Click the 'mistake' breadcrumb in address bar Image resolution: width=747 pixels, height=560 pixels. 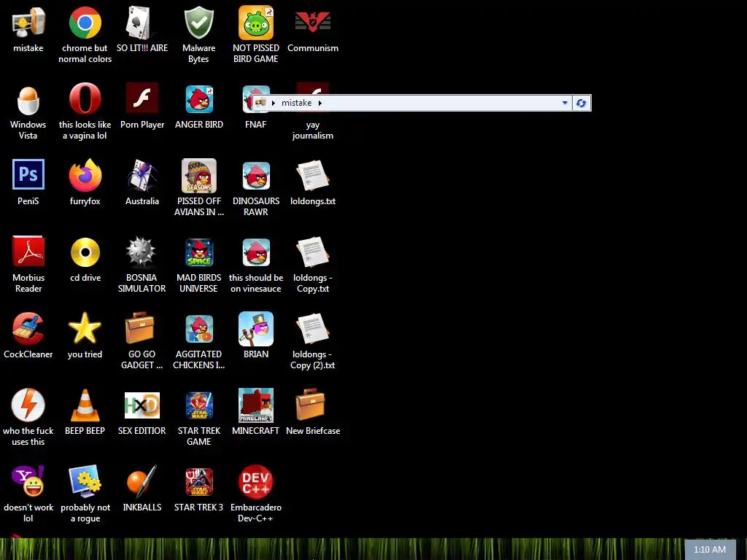(296, 103)
